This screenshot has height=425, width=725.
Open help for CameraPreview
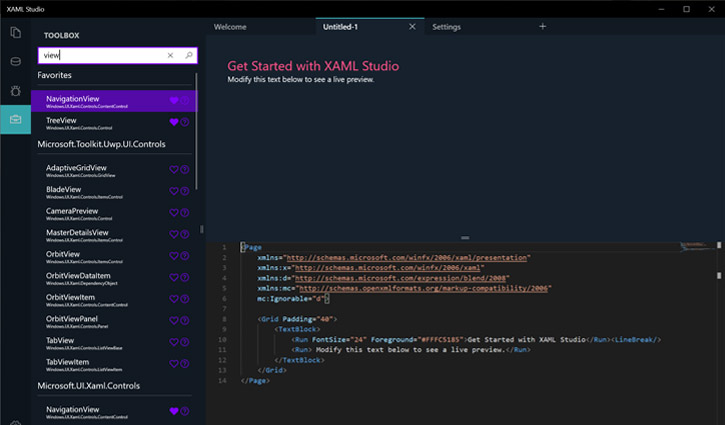pos(184,213)
